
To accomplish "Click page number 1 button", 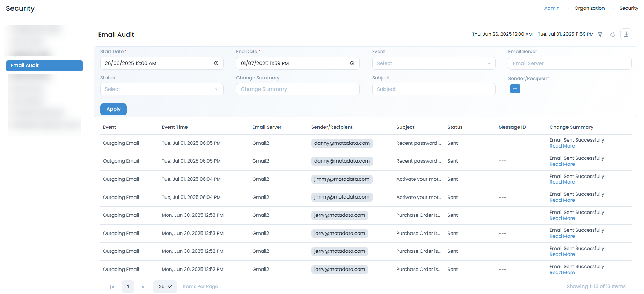I will 128,287.
